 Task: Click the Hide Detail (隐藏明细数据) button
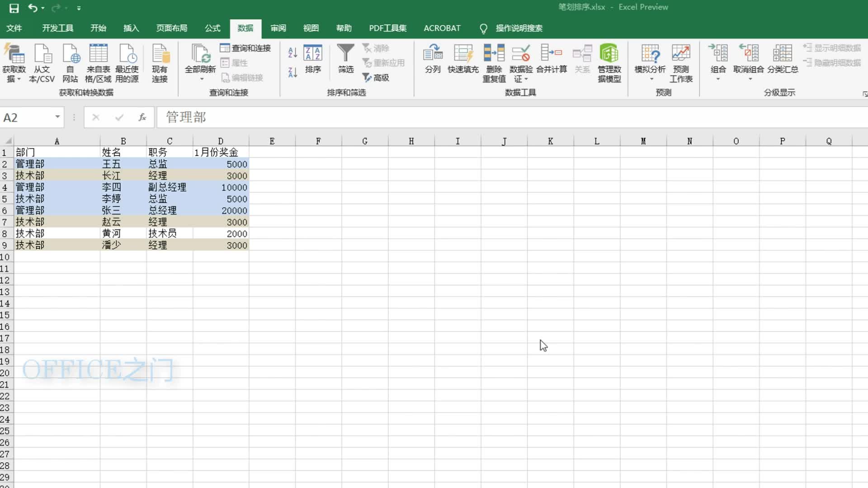pyautogui.click(x=832, y=63)
